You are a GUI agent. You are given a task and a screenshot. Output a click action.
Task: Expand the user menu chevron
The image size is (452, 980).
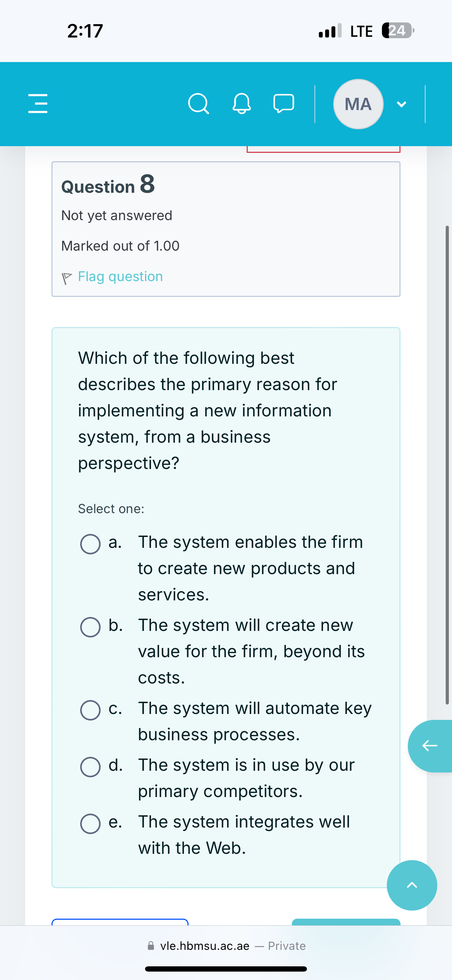402,104
